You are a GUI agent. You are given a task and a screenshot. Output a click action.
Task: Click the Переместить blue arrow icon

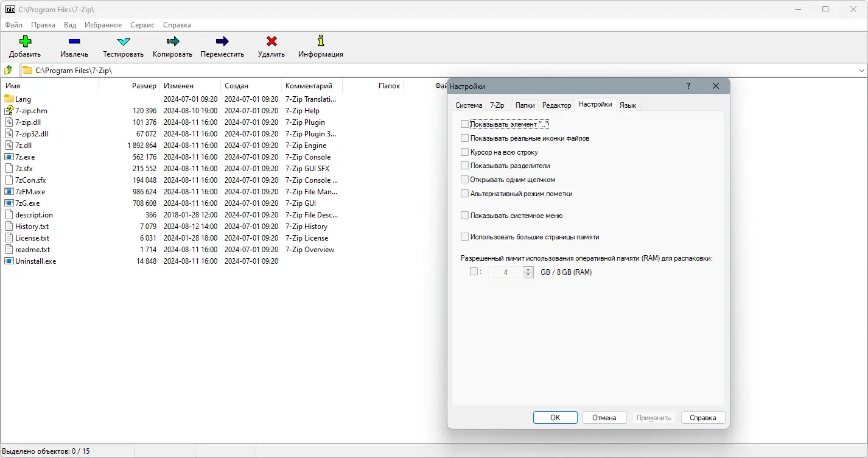point(222,41)
